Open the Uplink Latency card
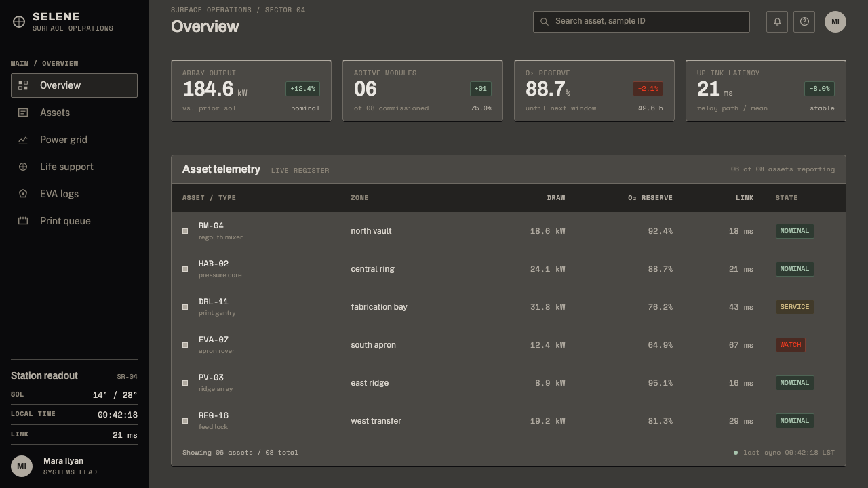 click(766, 91)
